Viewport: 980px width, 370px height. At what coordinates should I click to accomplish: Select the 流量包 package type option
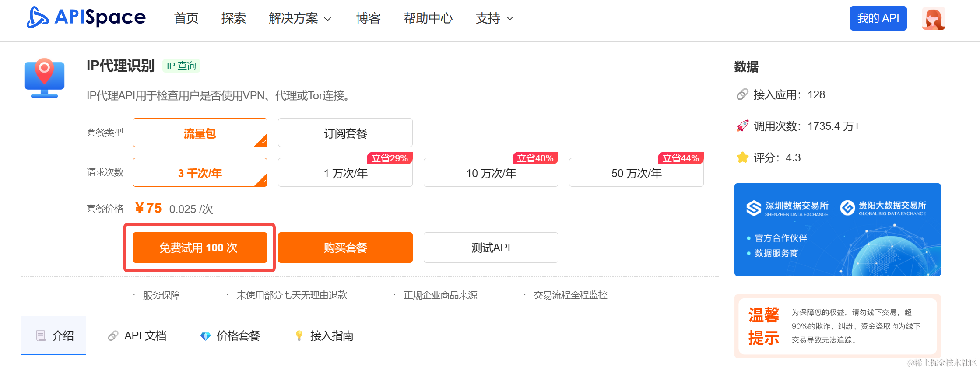pos(200,133)
